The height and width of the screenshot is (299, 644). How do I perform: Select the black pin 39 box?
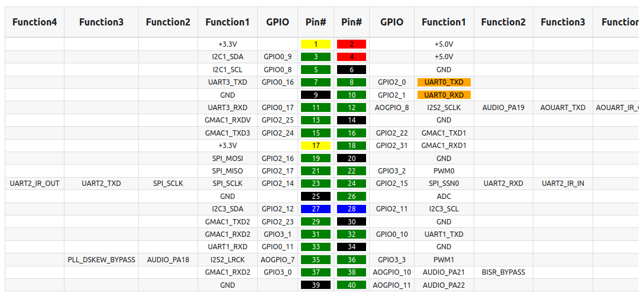pos(316,285)
